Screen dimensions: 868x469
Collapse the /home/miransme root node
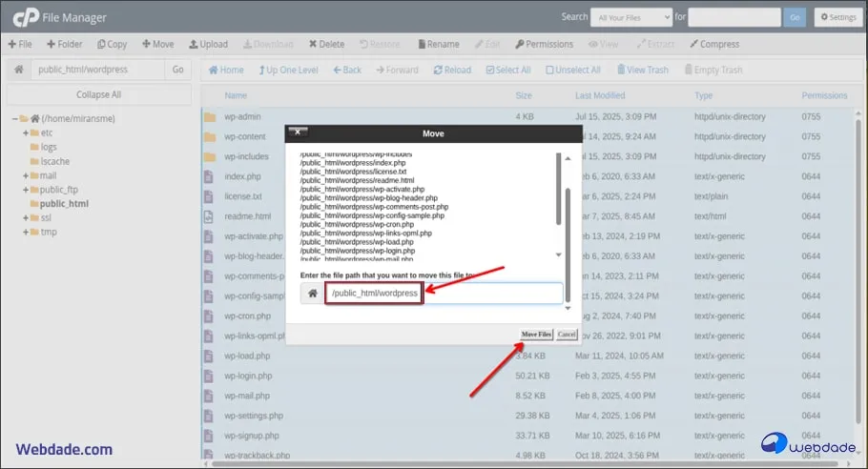[15, 118]
